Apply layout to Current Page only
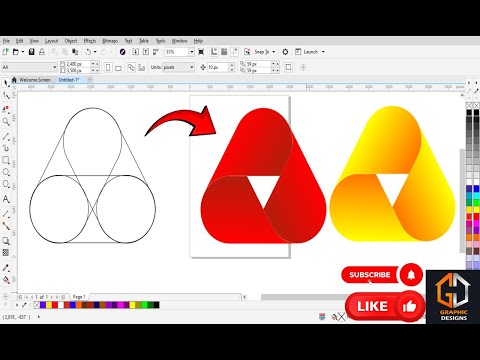 click(142, 68)
